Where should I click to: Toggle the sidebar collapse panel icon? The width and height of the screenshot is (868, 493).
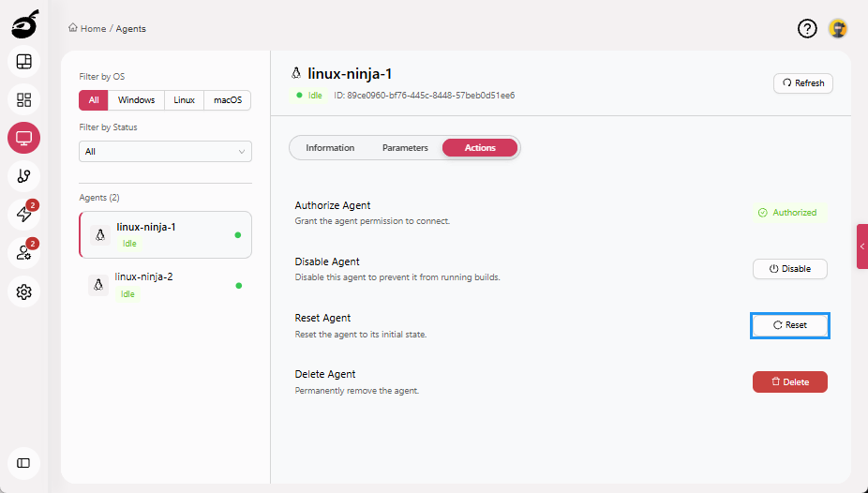pos(23,463)
